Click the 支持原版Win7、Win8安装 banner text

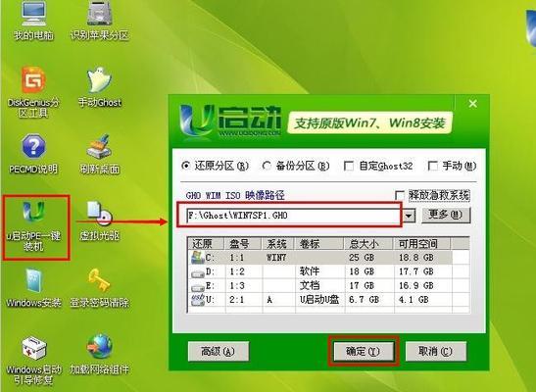coord(369,123)
